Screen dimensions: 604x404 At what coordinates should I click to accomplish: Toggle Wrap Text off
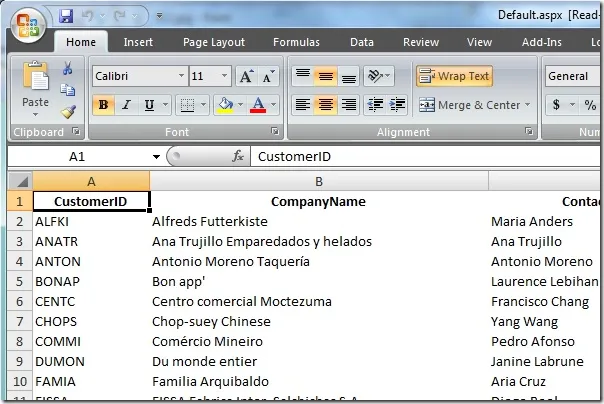(x=454, y=76)
